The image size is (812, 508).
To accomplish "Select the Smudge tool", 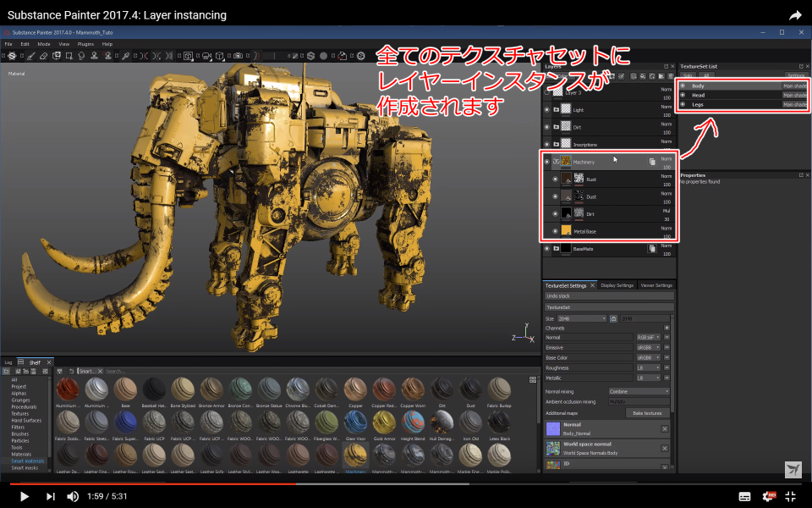I will pos(81,56).
